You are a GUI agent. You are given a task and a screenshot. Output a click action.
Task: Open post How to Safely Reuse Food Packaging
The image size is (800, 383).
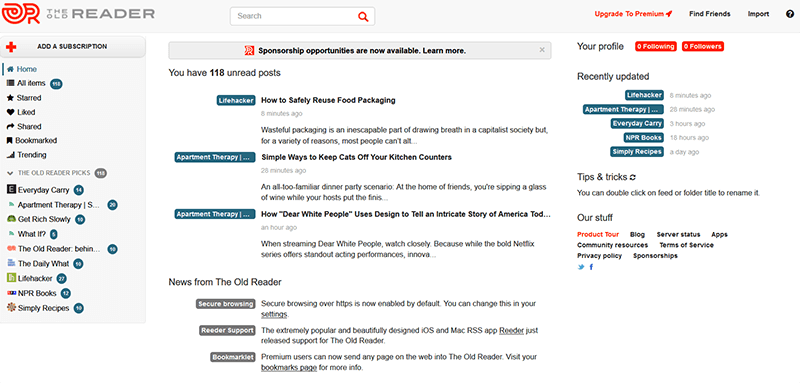328,100
